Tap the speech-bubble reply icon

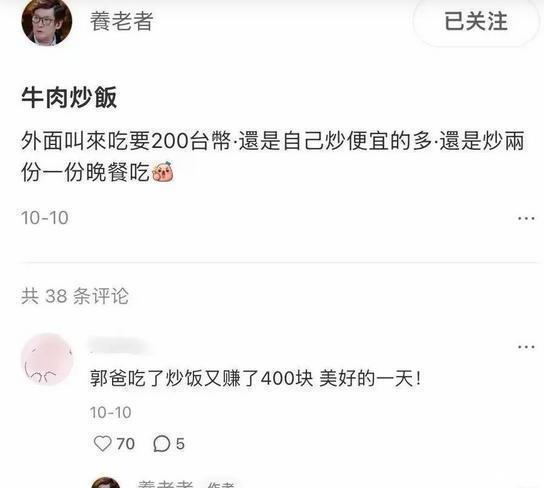pyautogui.click(x=162, y=444)
